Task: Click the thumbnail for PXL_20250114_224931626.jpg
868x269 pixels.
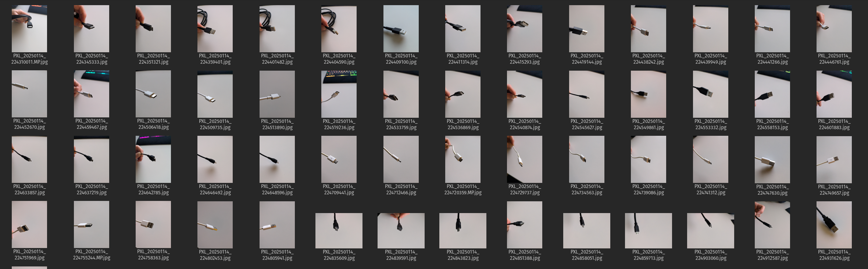Action: (x=834, y=224)
